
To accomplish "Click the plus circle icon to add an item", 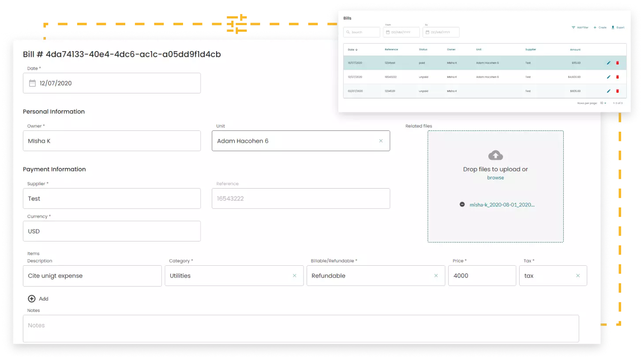I will (x=32, y=299).
